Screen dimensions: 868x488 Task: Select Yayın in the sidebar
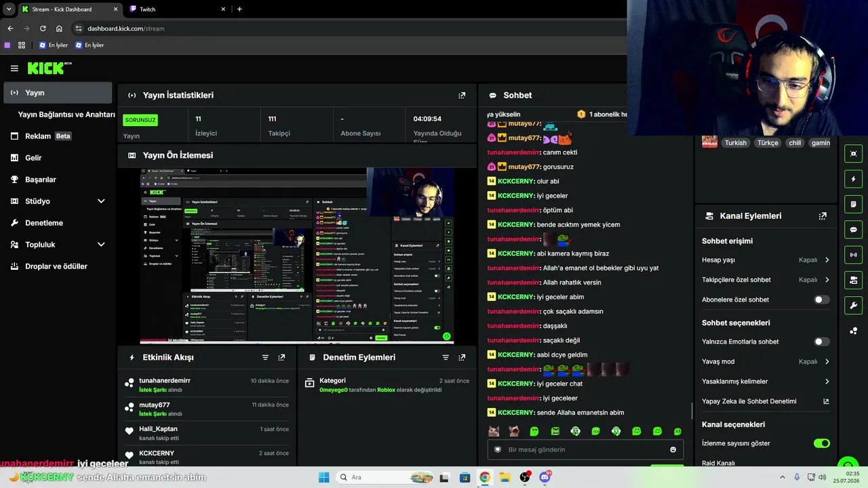tap(58, 93)
